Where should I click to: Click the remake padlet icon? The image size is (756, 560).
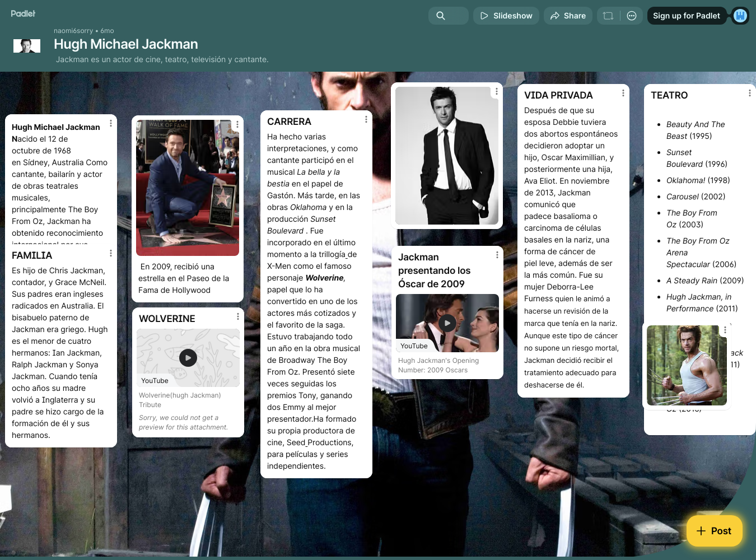click(x=608, y=16)
